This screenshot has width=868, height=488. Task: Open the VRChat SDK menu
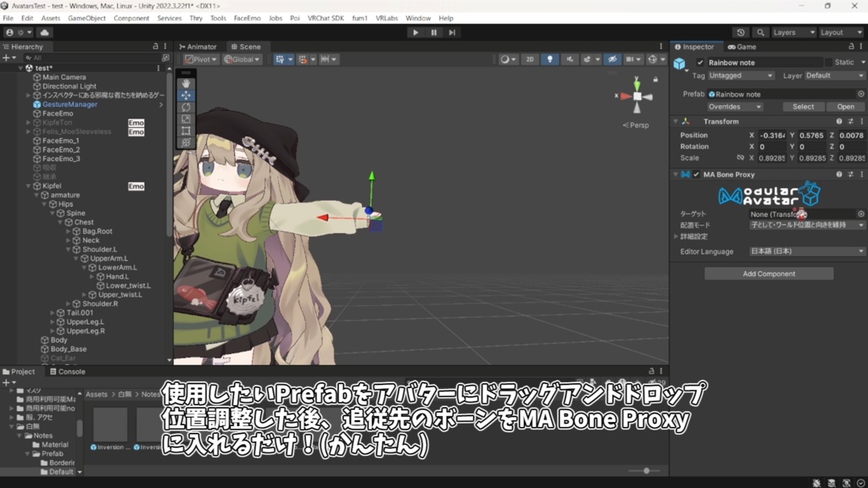click(325, 19)
